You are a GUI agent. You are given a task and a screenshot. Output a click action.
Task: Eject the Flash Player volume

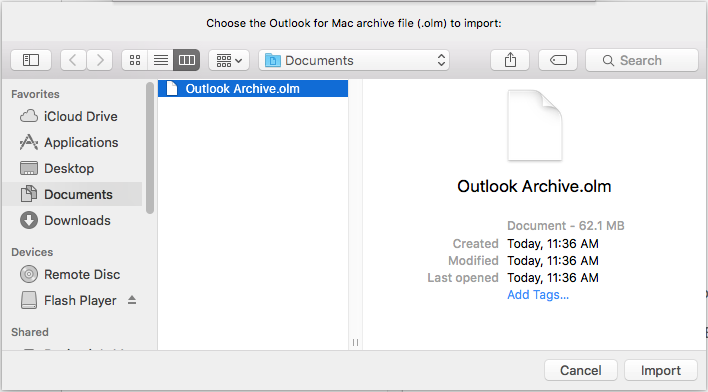pos(132,300)
